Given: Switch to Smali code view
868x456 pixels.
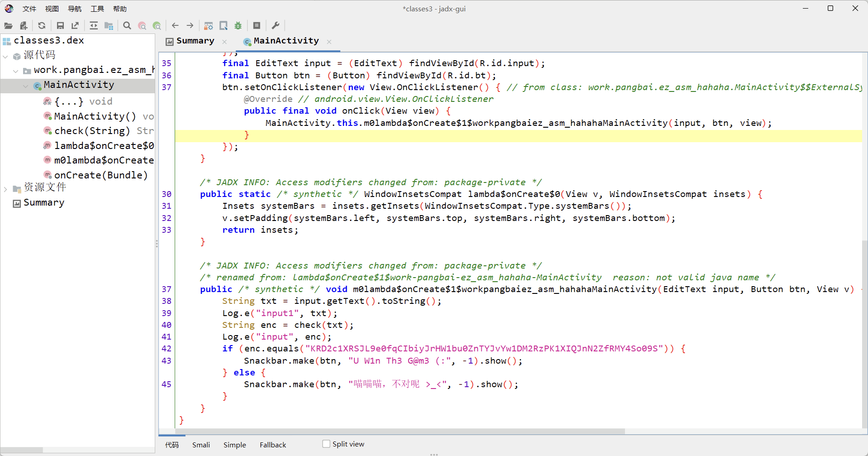Looking at the screenshot, I should 201,445.
